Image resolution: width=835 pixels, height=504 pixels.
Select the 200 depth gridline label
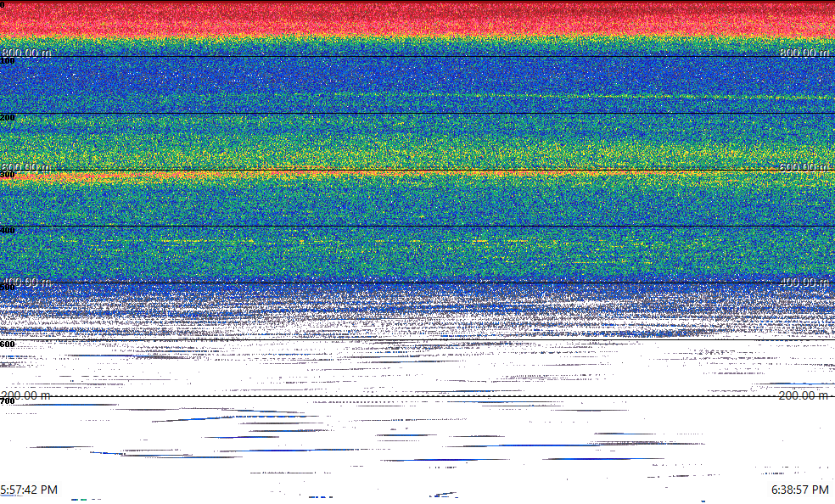pyautogui.click(x=8, y=118)
